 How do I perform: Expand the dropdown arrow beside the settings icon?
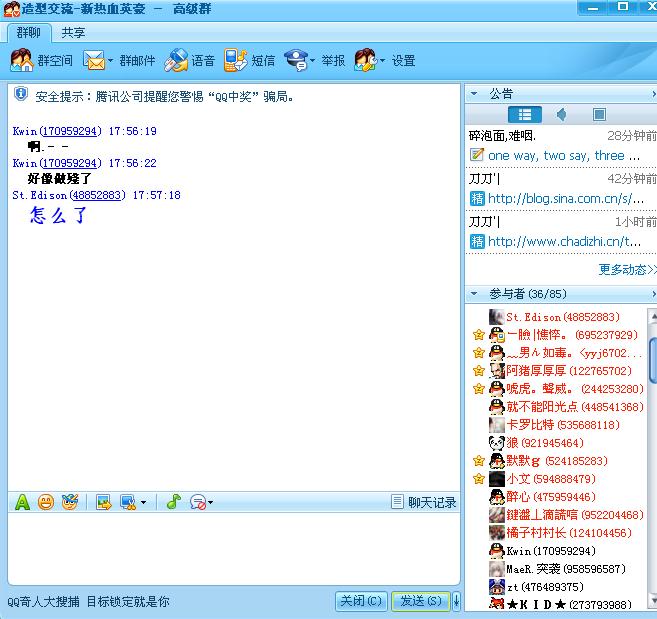click(382, 61)
